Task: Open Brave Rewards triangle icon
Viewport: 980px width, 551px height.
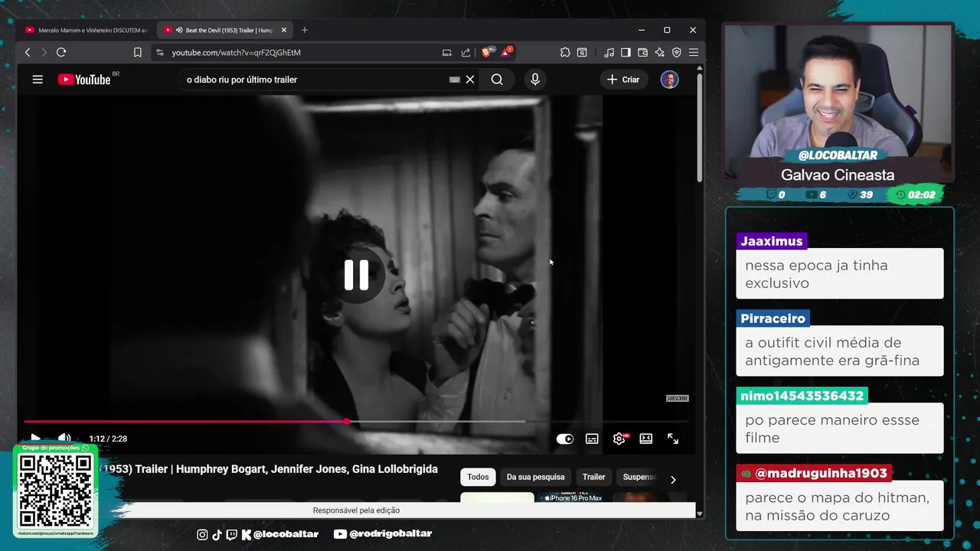Action: point(507,52)
